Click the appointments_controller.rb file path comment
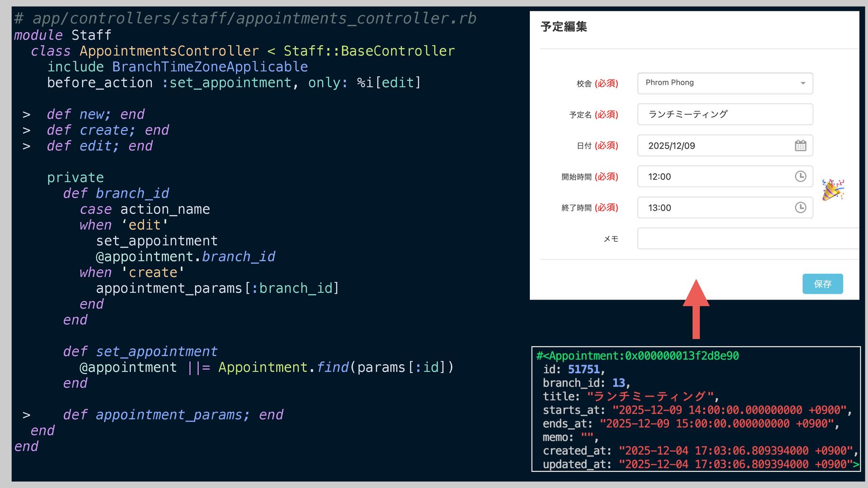Image resolution: width=868 pixels, height=488 pixels. coord(245,19)
